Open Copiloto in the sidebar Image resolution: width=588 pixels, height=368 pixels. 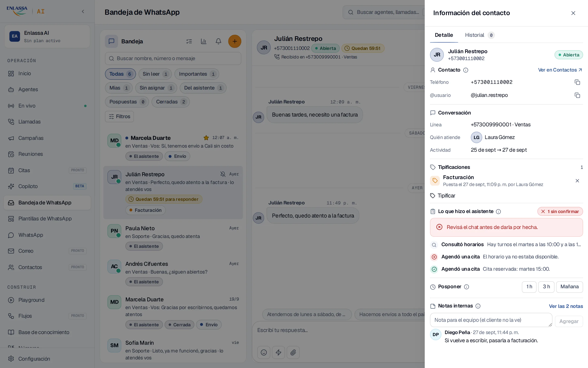[47, 186]
